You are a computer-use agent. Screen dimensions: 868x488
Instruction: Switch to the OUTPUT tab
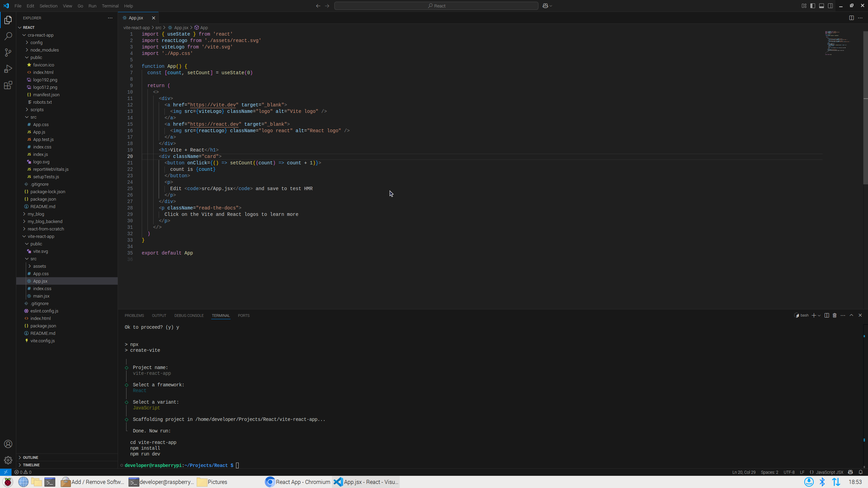[x=159, y=316]
